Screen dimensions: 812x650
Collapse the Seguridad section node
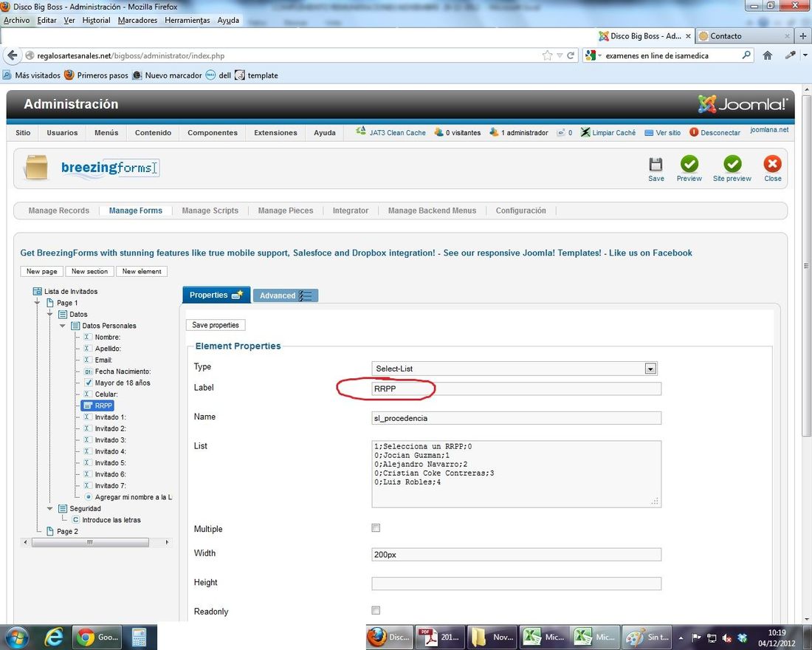(49, 508)
